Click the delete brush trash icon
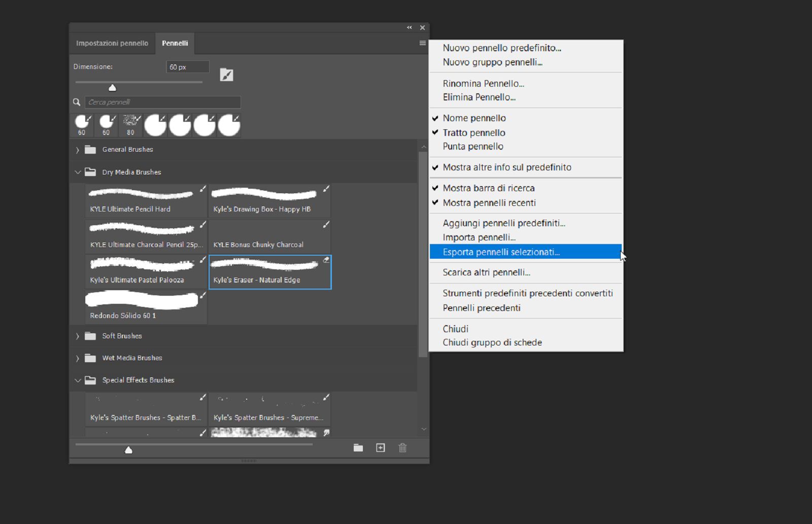This screenshot has width=812, height=524. click(402, 448)
